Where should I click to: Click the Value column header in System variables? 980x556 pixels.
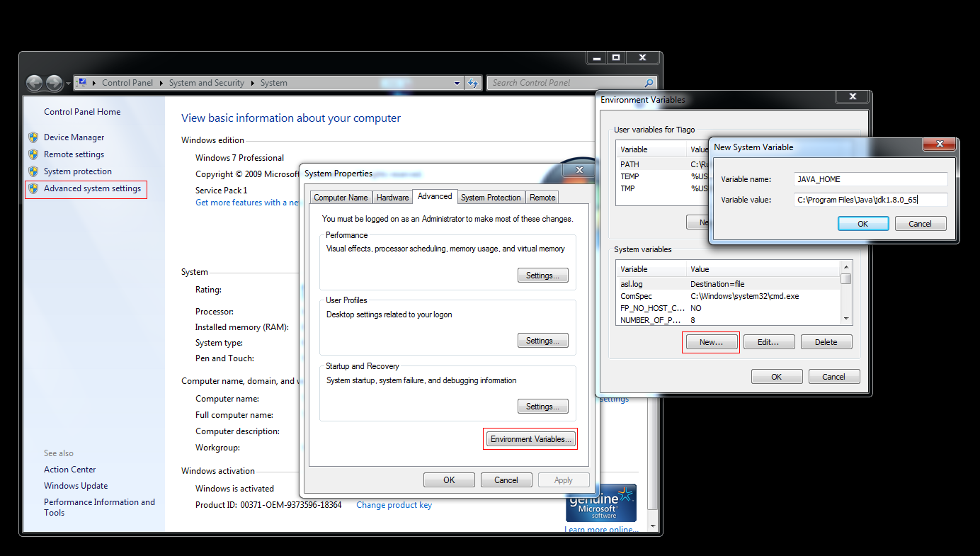[x=763, y=269]
